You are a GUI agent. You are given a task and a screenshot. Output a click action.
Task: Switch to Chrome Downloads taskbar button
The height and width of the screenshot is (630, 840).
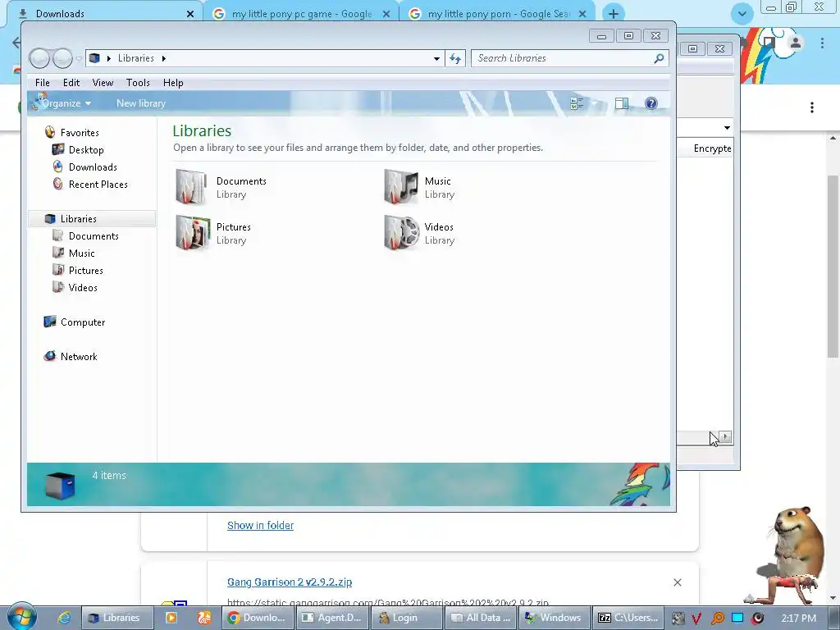pos(258,618)
